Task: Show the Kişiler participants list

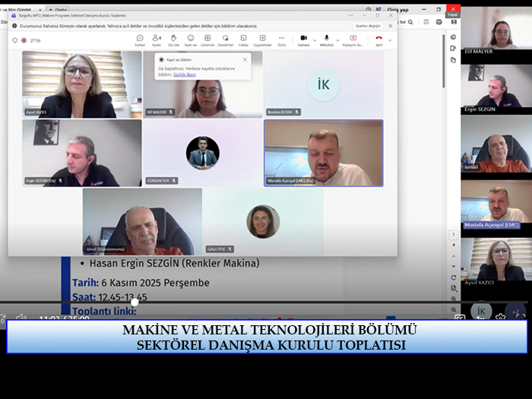Action: click(157, 40)
